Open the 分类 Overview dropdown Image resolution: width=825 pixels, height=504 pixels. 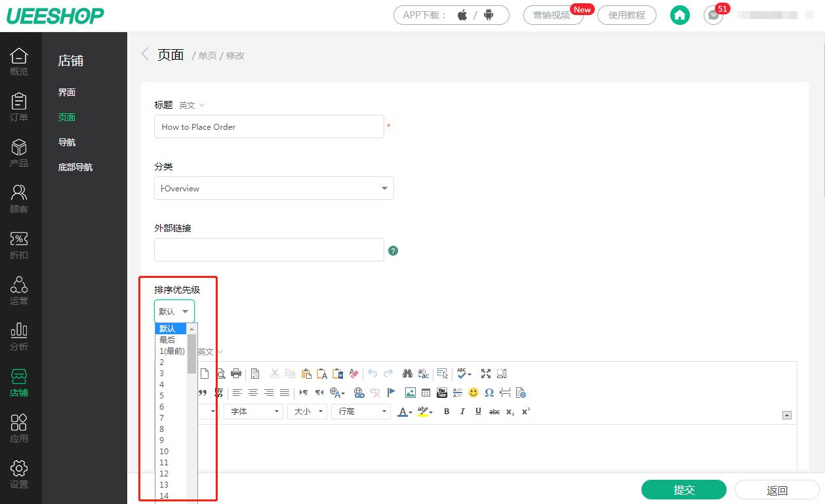[274, 188]
